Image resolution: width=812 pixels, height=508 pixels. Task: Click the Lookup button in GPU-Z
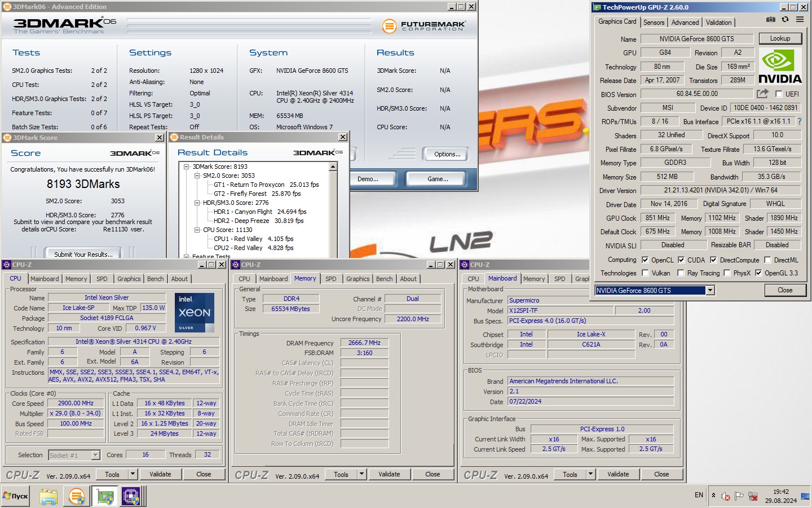[x=780, y=38]
